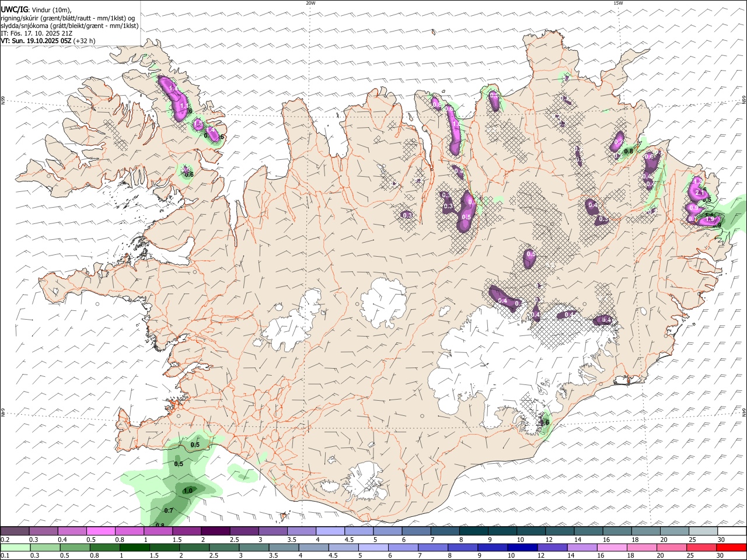Viewport: 747px width, 560px height.
Task: Click the '15W' longitude label
Action: [x=617, y=3]
